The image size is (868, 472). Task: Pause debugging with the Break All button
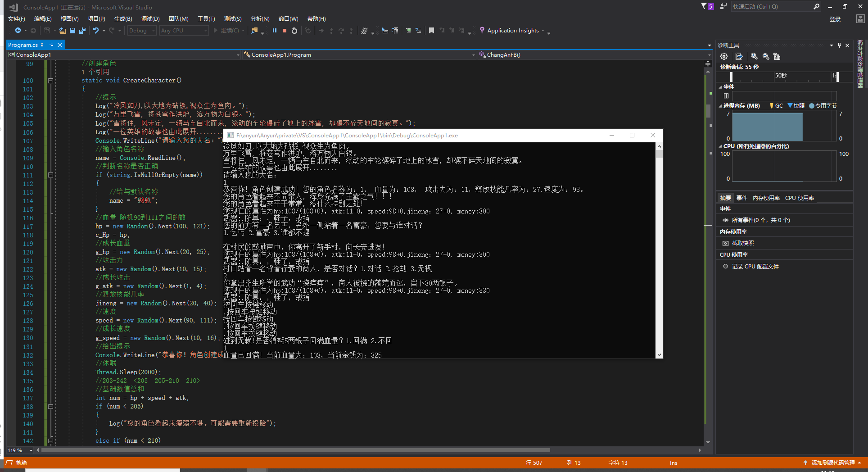[275, 31]
